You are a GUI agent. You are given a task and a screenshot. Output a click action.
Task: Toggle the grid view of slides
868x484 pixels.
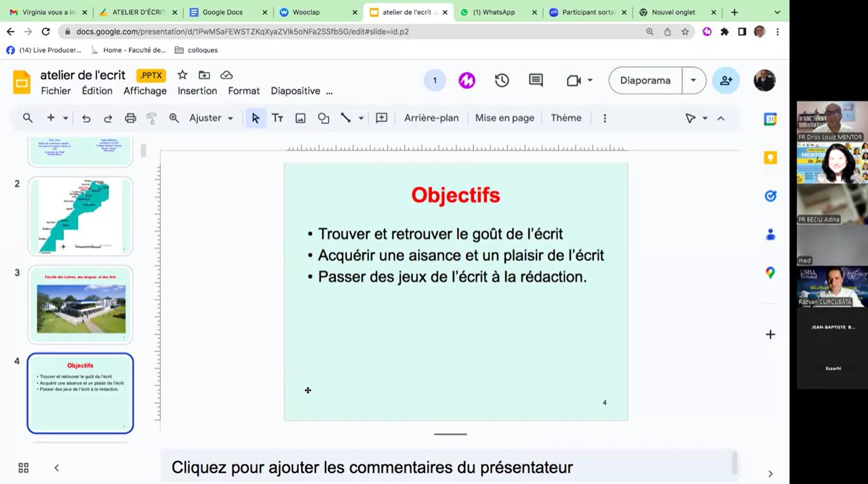(x=23, y=468)
